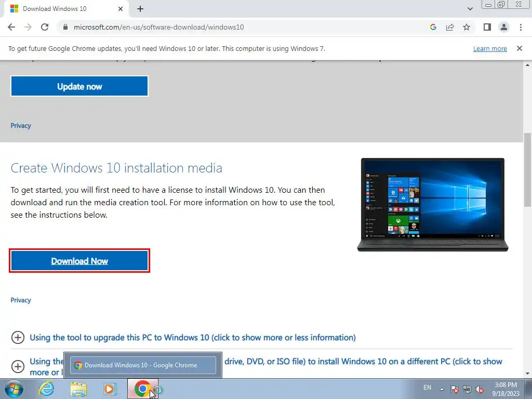The image size is (532, 399).
Task: Click the Chrome taskbar icon
Action: [x=143, y=389]
